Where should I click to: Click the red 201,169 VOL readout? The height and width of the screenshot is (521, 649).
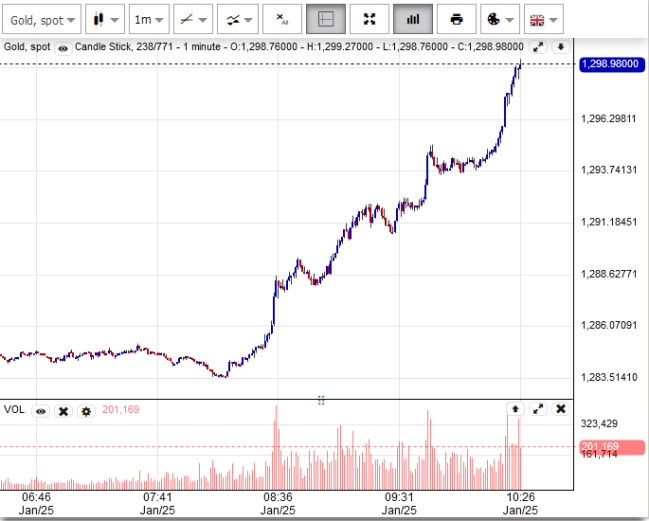(120, 410)
